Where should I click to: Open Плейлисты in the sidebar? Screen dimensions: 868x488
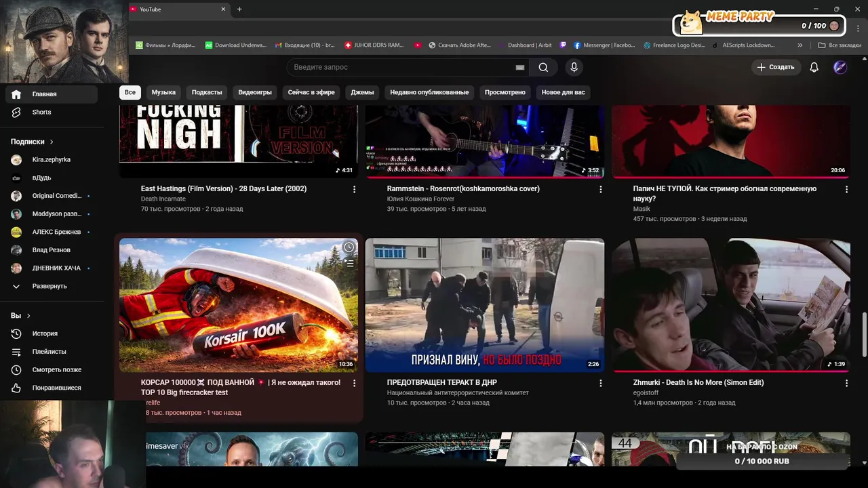(x=52, y=352)
